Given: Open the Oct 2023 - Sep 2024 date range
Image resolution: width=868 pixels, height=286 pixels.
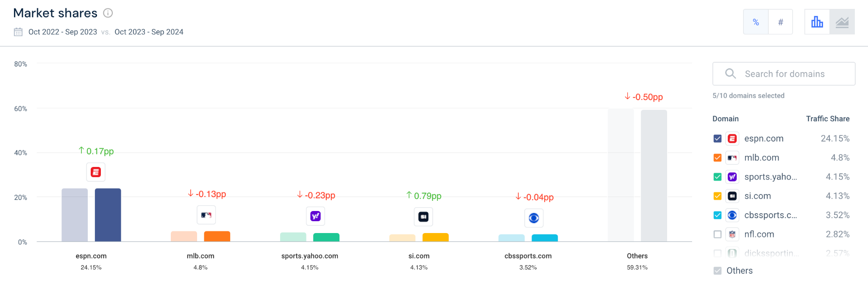Looking at the screenshot, I should [149, 32].
